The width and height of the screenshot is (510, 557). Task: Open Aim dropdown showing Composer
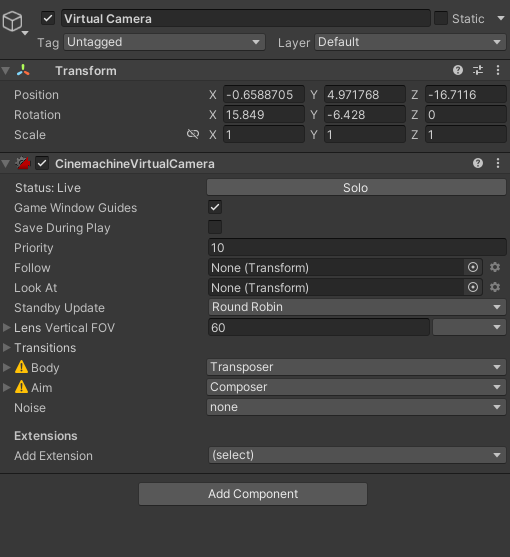click(356, 387)
